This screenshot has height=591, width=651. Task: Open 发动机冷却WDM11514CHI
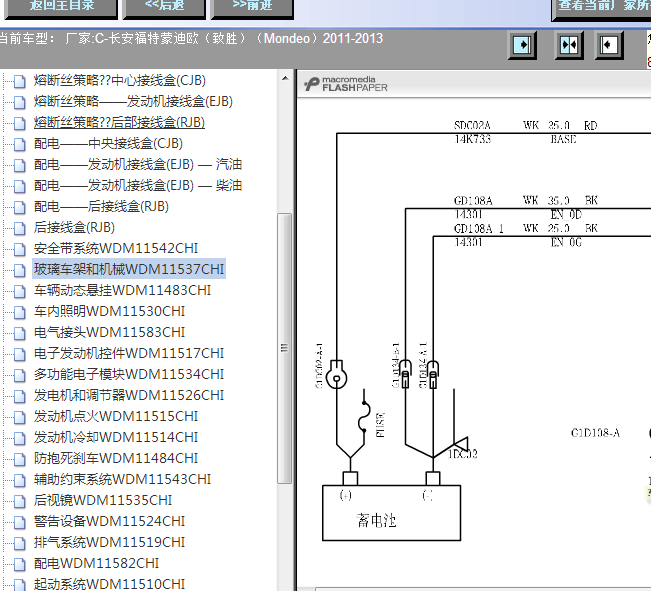116,437
